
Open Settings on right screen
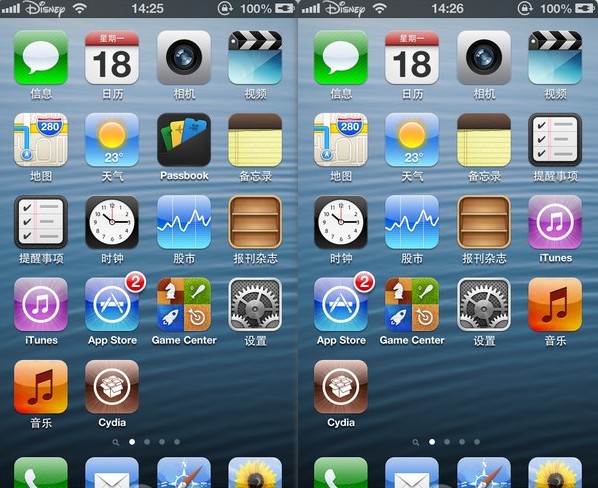pos(484,305)
